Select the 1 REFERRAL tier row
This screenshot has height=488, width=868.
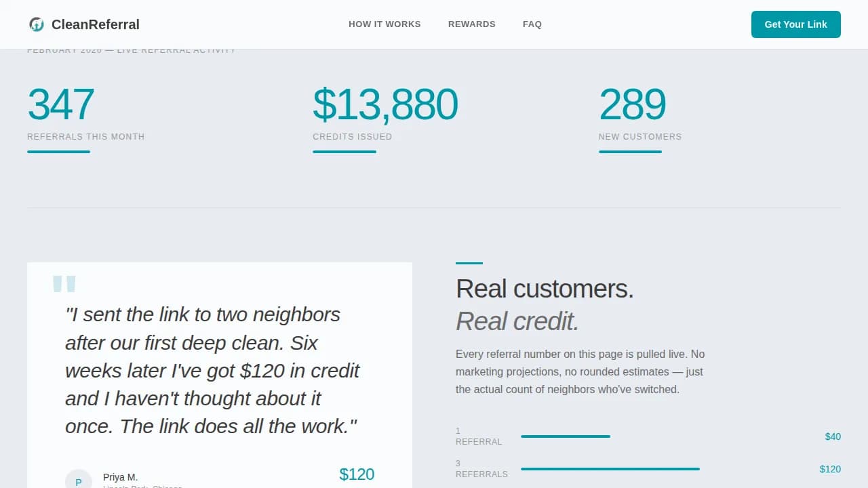pyautogui.click(x=479, y=436)
